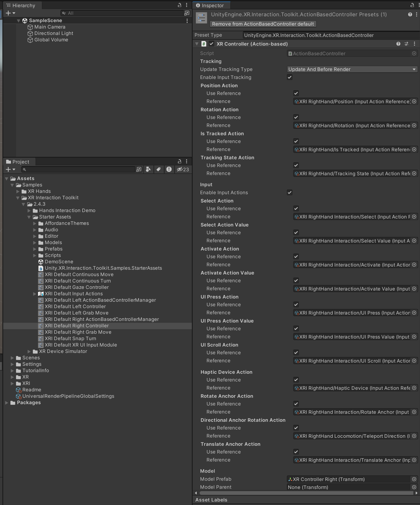The width and height of the screenshot is (420, 505).
Task: Click object picker for Model Parent field
Action: pyautogui.click(x=414, y=487)
